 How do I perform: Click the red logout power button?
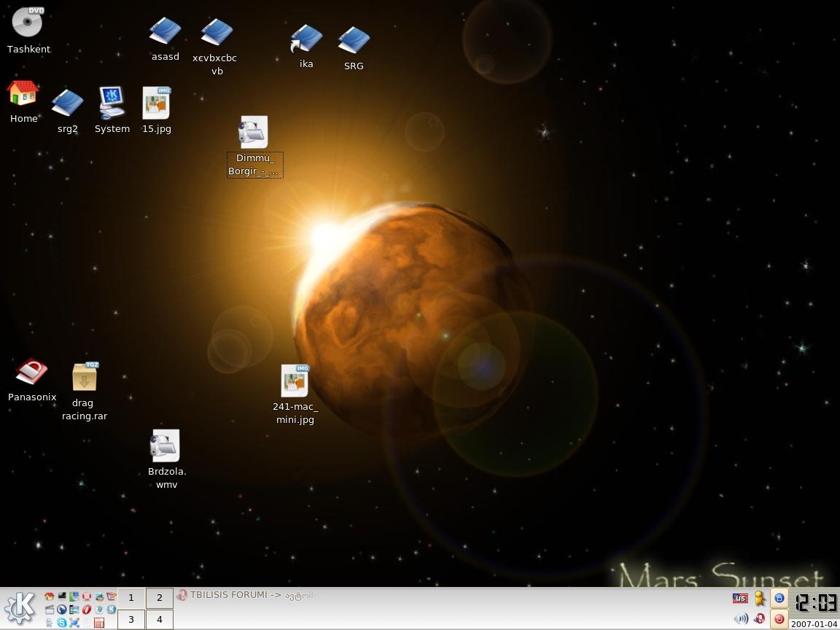(x=779, y=619)
